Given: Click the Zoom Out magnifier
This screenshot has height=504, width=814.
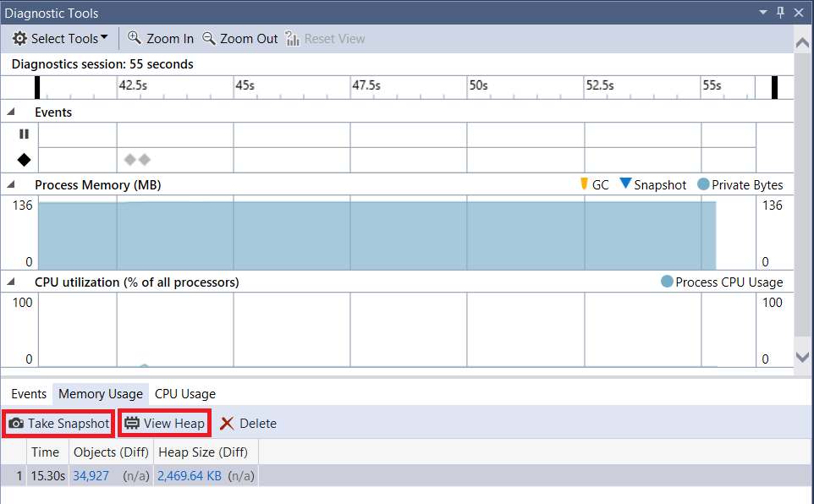Looking at the screenshot, I should pyautogui.click(x=239, y=38).
